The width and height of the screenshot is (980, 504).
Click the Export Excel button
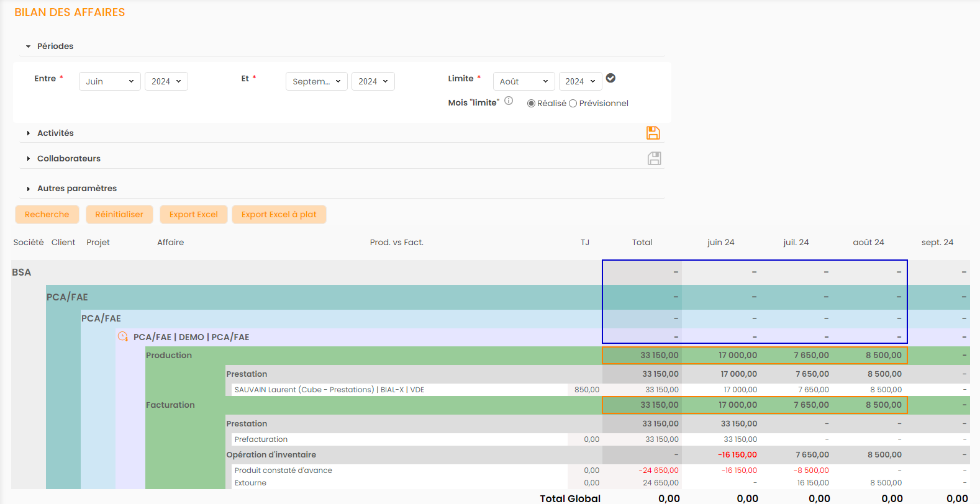point(194,214)
